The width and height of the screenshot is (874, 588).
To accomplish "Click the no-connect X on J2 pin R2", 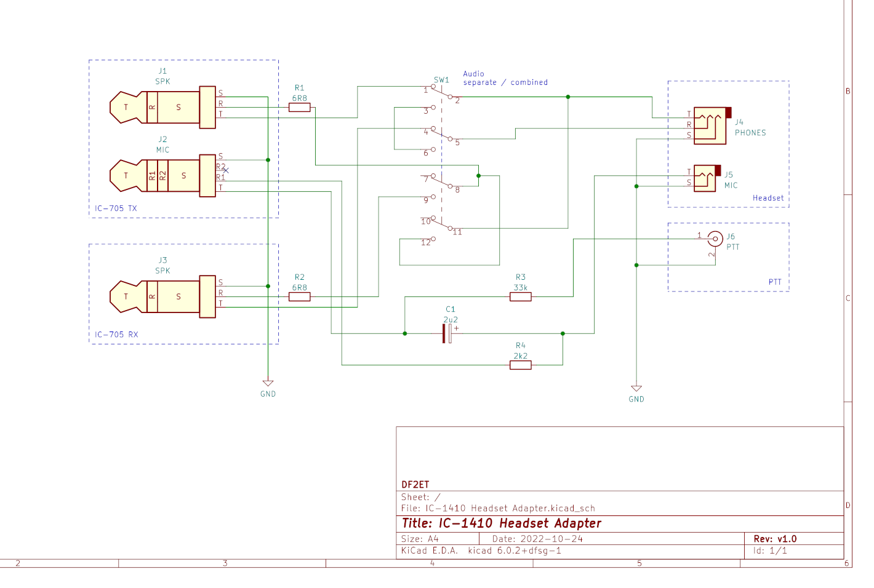I will [x=226, y=170].
